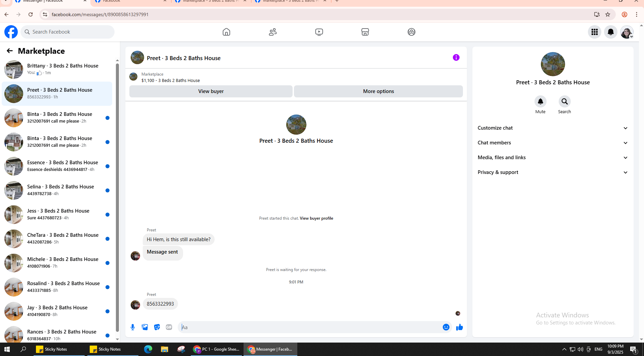Open the Marketplace icon in top navigation
This screenshot has width=644, height=356.
pyautogui.click(x=365, y=32)
